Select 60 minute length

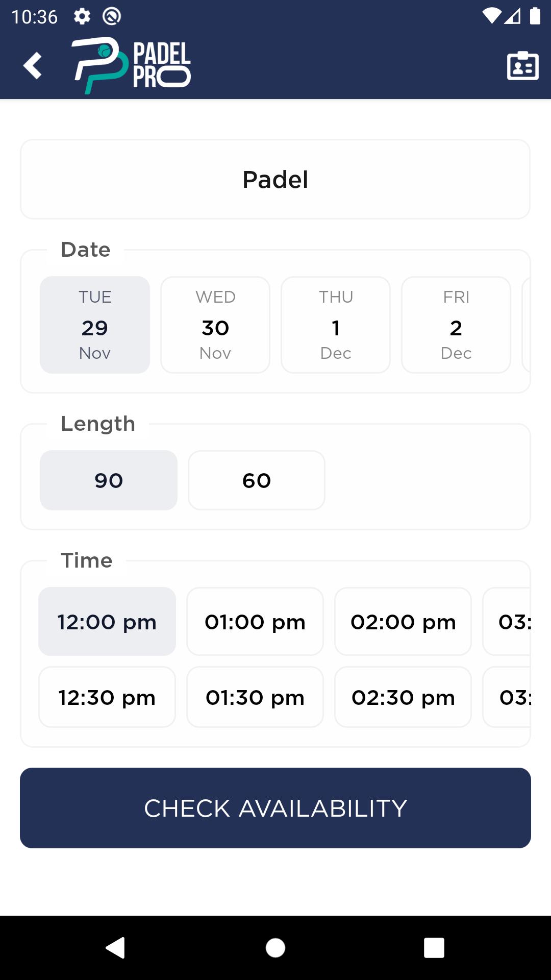click(257, 480)
